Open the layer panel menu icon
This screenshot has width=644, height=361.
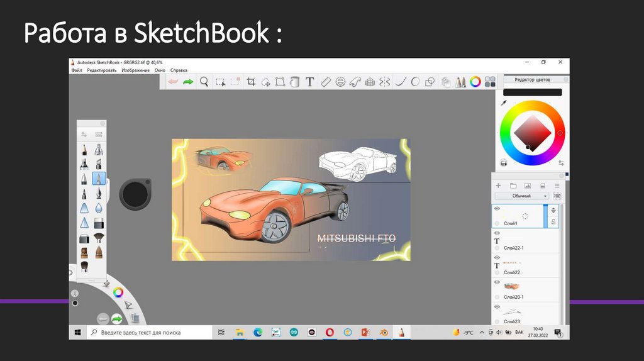coord(557,186)
